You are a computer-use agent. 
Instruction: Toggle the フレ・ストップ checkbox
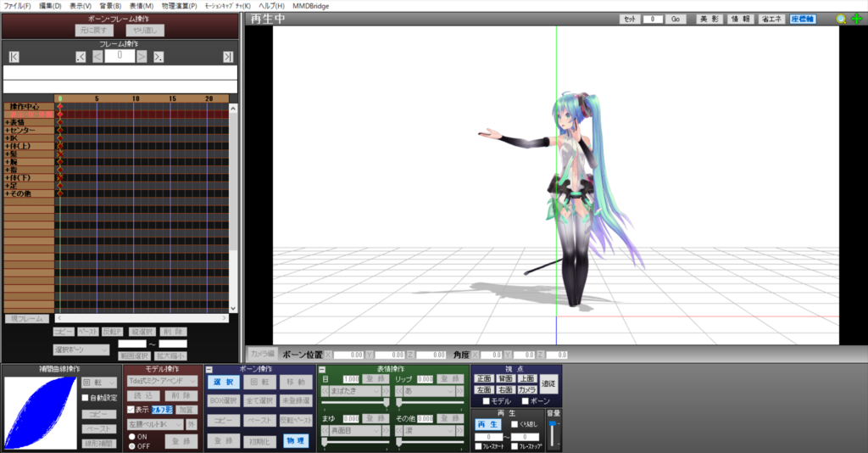point(515,446)
